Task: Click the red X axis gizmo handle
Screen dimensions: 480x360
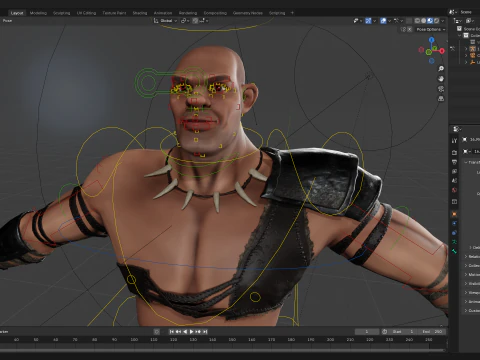Action: click(442, 51)
